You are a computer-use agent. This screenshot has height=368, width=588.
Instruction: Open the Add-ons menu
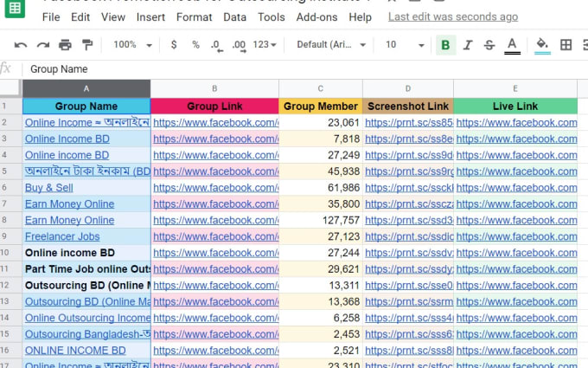point(316,17)
